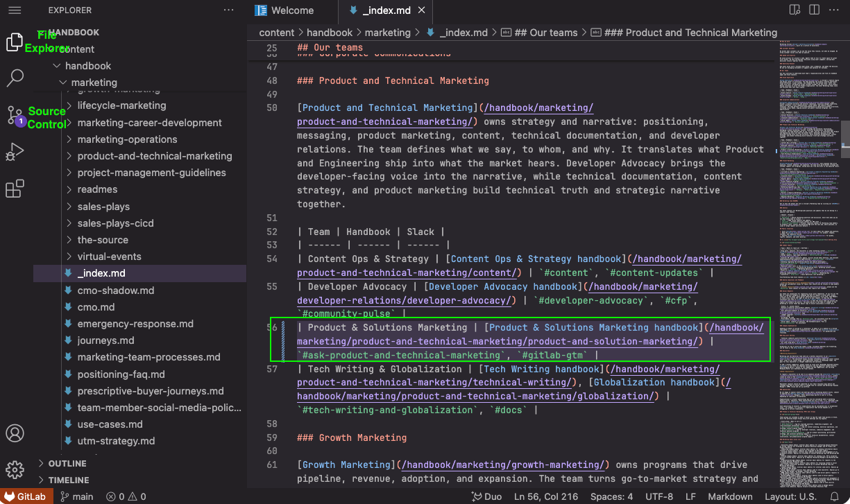
Task: Open changes compare icon in editor toolbar
Action: [795, 10]
